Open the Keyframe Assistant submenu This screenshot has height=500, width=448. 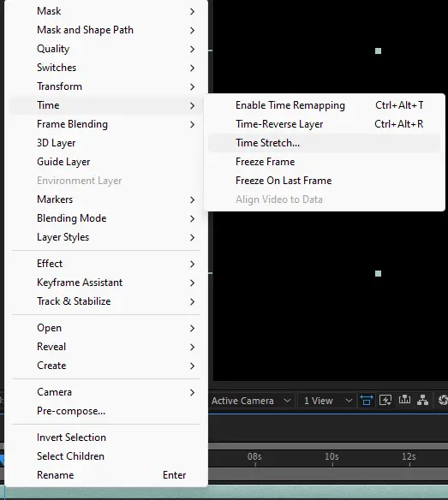pyautogui.click(x=106, y=283)
